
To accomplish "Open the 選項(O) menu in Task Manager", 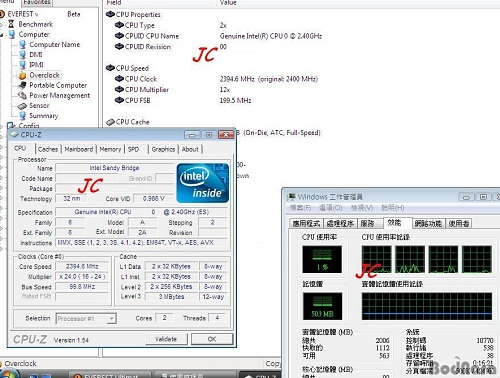I will click(x=331, y=208).
